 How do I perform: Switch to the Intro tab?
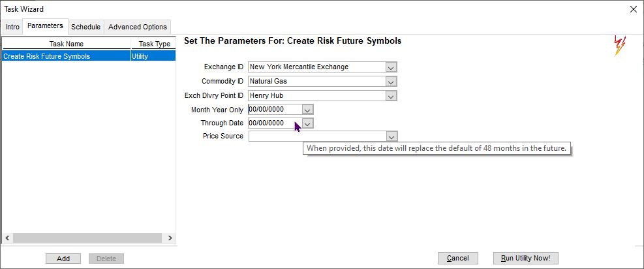click(x=12, y=27)
